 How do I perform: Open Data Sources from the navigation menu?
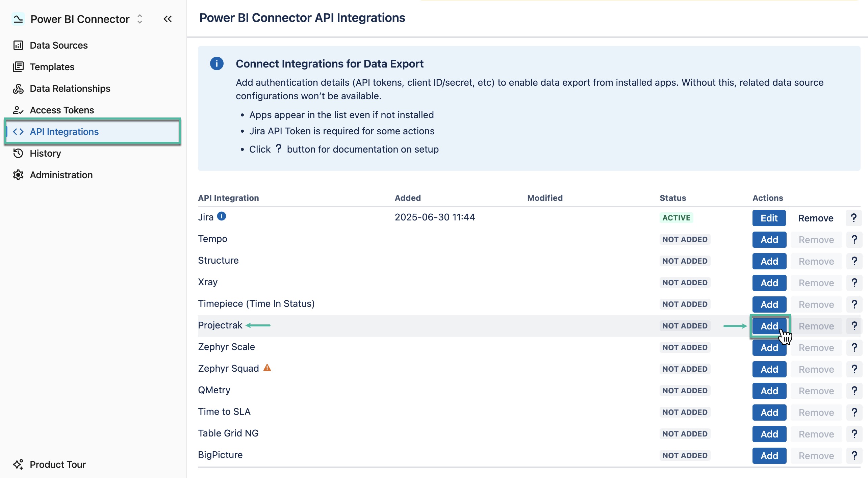[58, 45]
